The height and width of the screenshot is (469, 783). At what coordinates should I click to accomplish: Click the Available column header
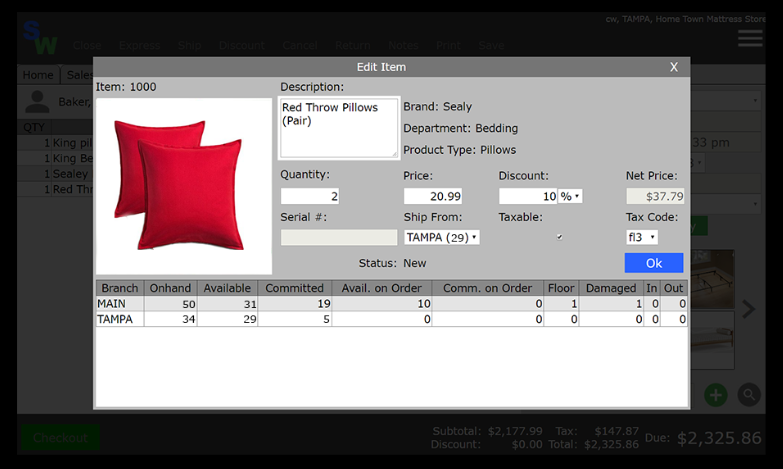227,288
